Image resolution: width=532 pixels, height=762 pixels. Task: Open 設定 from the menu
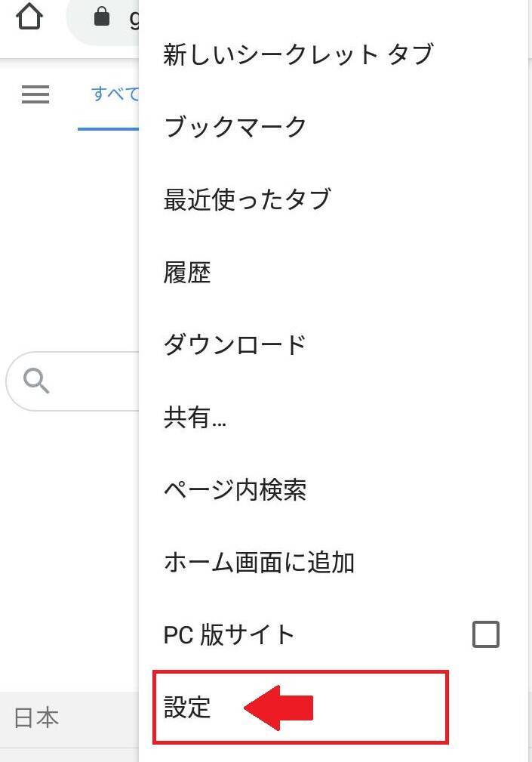pyautogui.click(x=187, y=708)
